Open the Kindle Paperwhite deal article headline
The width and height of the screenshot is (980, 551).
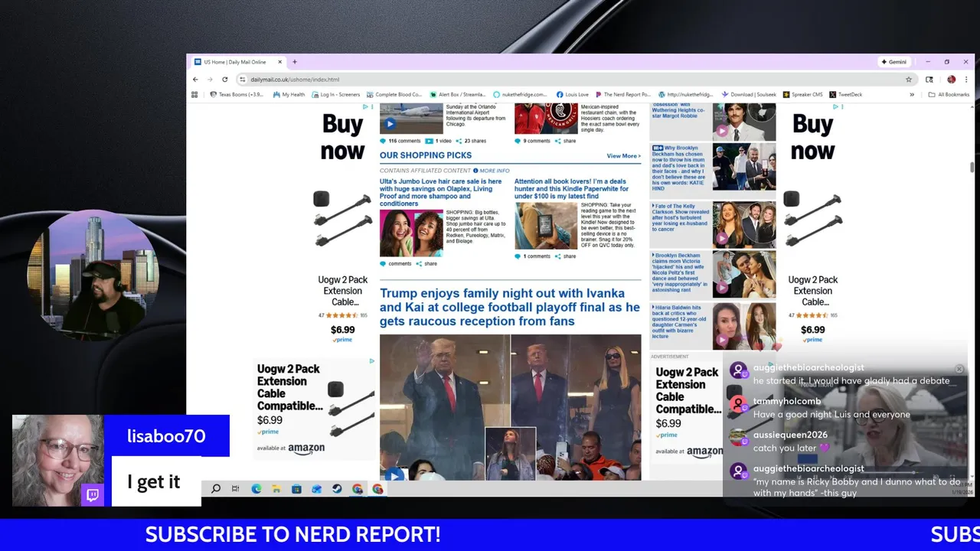pos(571,189)
